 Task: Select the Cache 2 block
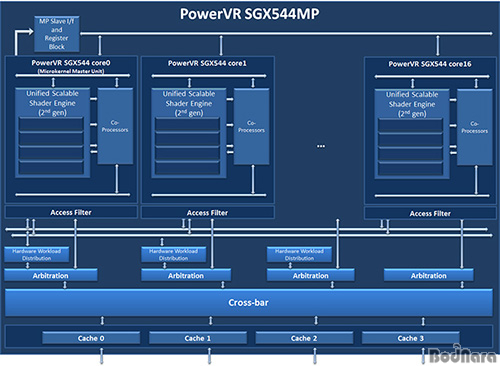click(x=304, y=338)
